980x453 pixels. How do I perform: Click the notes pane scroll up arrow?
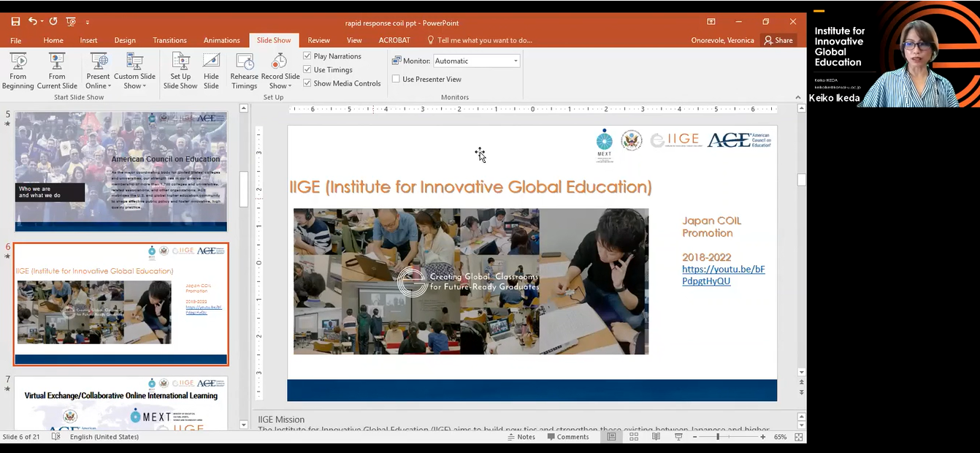coord(801,416)
